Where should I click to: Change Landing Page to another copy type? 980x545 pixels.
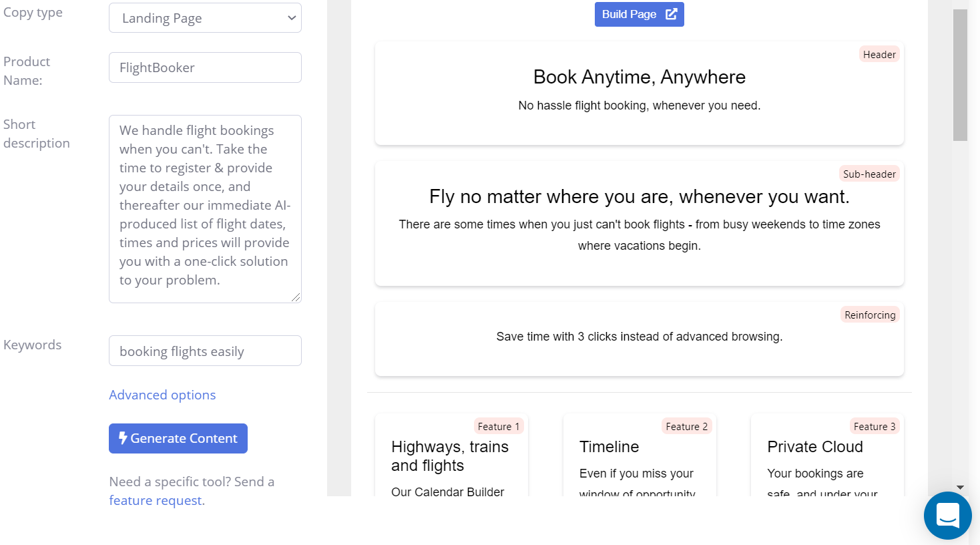point(205,17)
